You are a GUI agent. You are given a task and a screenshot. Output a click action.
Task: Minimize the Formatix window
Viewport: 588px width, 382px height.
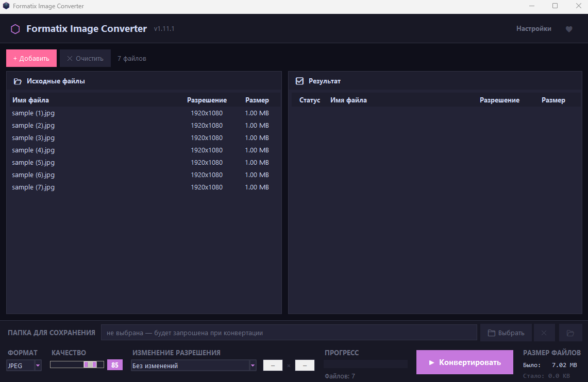click(532, 6)
